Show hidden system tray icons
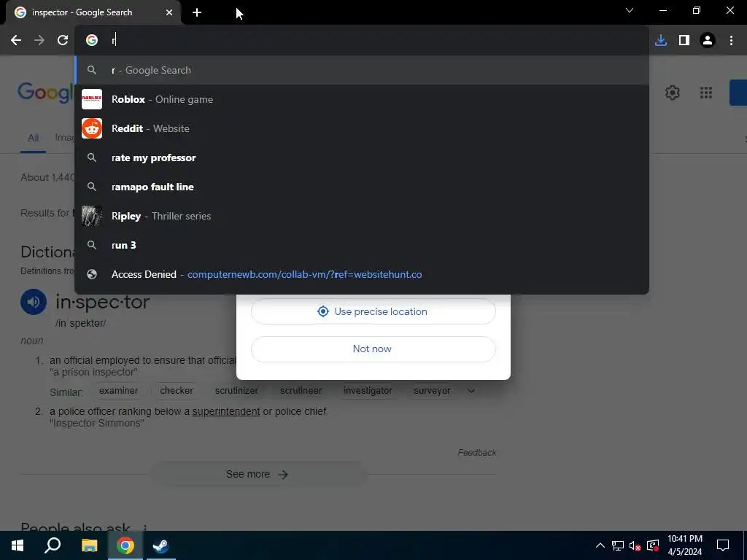Viewport: 747px width, 560px height. (x=600, y=545)
